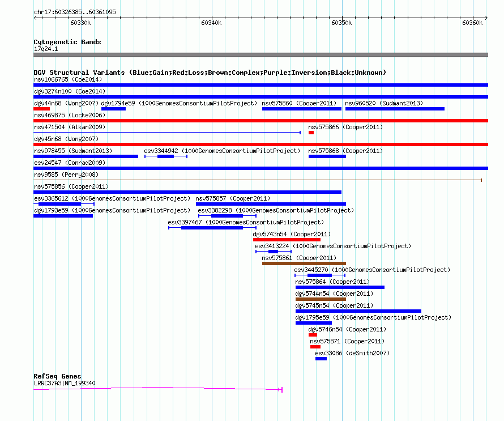Image resolution: width=504 pixels, height=421 pixels.
Task: Select esv3344942 variant label
Action: coord(222,151)
